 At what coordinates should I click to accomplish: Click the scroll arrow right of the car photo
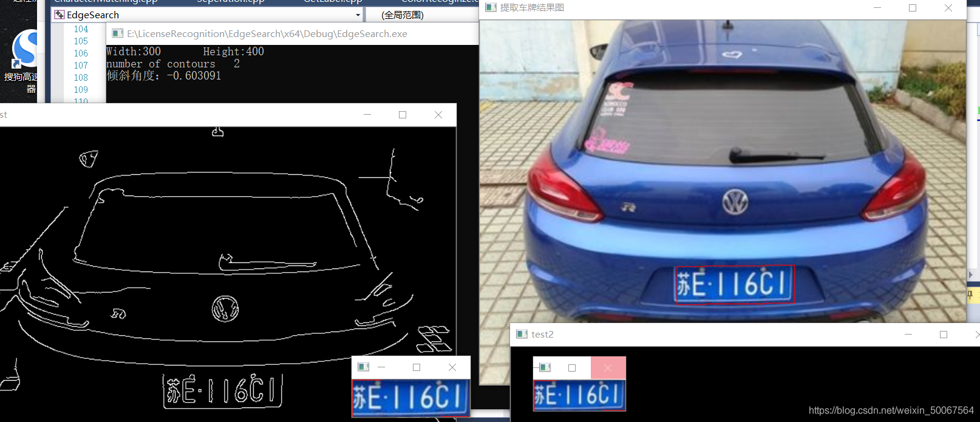pyautogui.click(x=970, y=275)
